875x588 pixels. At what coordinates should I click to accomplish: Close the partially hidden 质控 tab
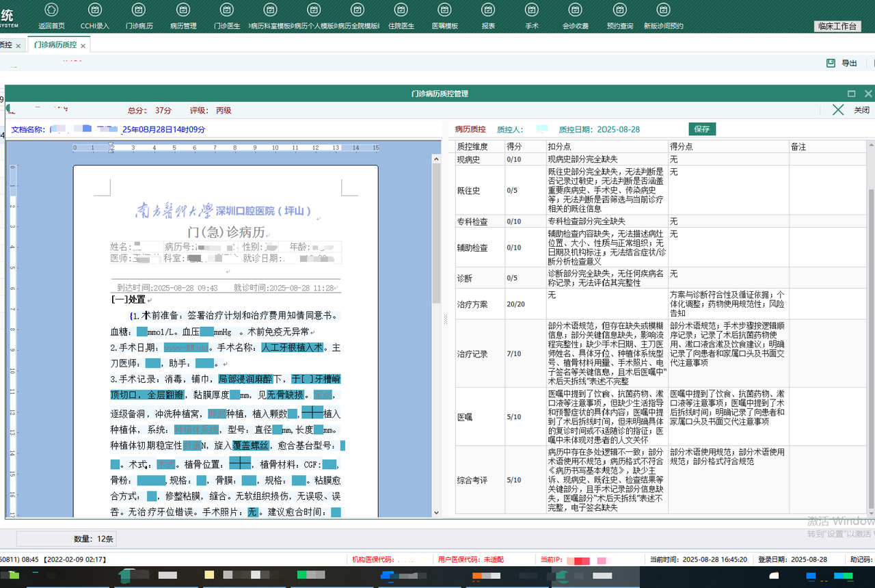18,46
